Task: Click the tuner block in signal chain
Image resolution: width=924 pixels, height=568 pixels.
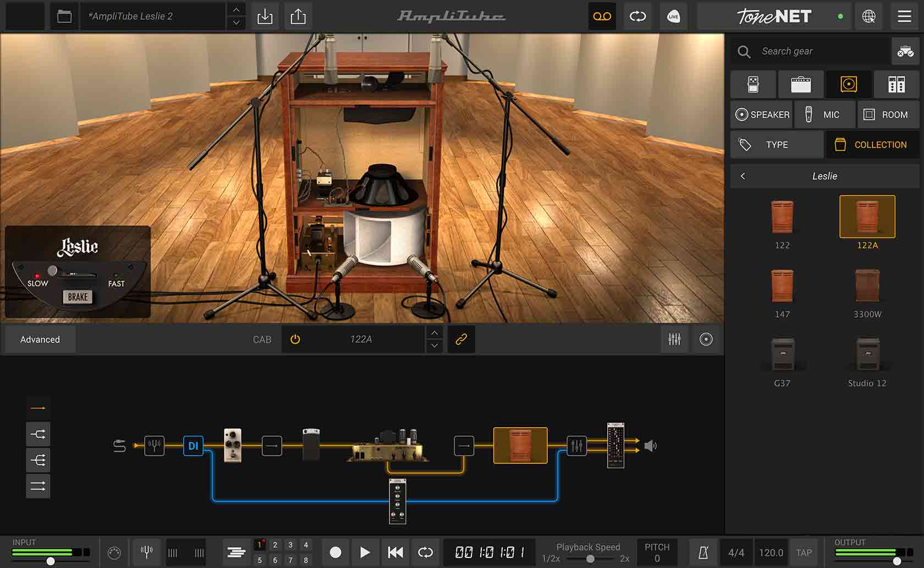Action: 155,445
